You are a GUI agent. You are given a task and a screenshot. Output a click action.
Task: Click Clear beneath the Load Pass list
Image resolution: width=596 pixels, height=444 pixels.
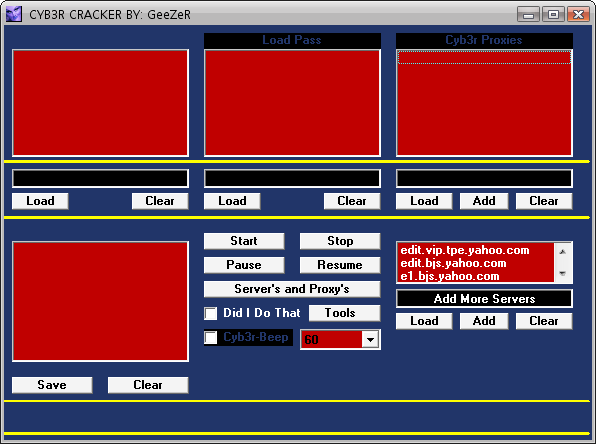(x=352, y=201)
